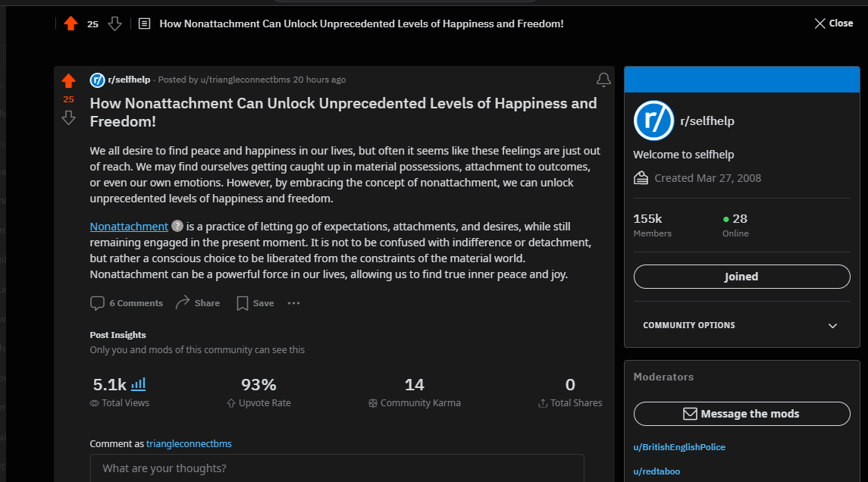Open the three-dot more options menu
Viewport: 868px width, 482px height.
pos(294,303)
